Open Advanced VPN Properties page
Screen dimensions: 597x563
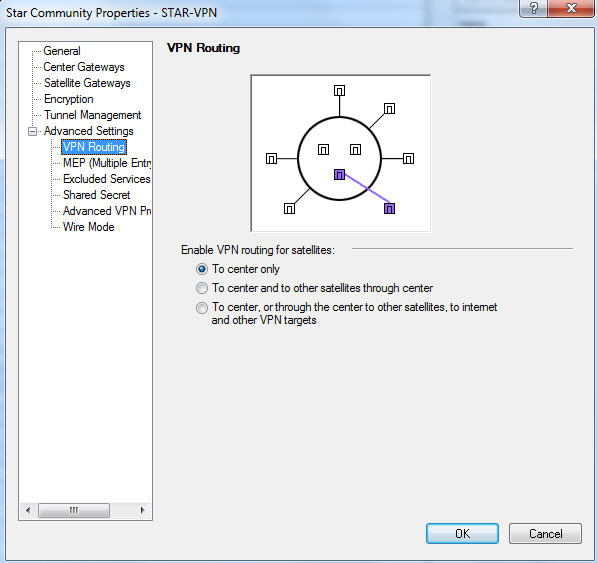pos(107,211)
